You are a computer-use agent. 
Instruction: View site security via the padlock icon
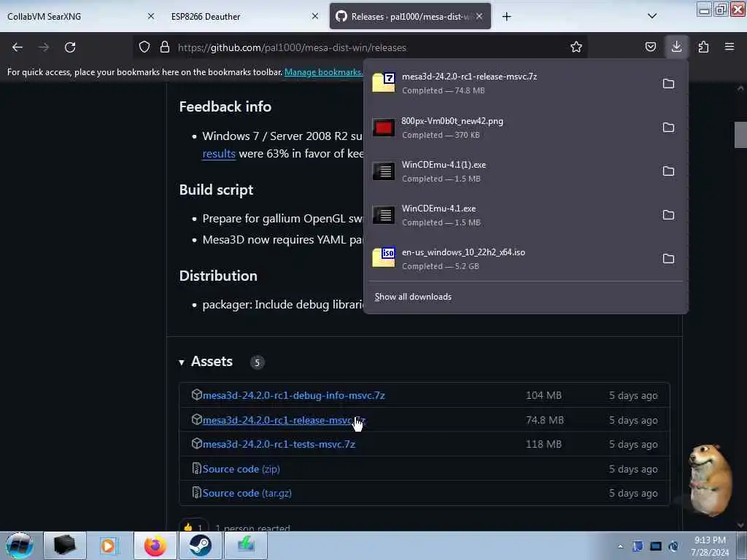click(165, 47)
